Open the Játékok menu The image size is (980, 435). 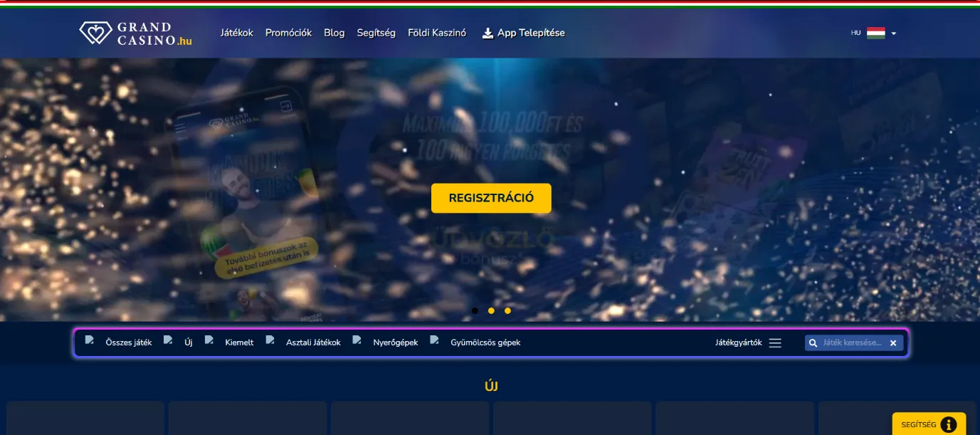[237, 33]
